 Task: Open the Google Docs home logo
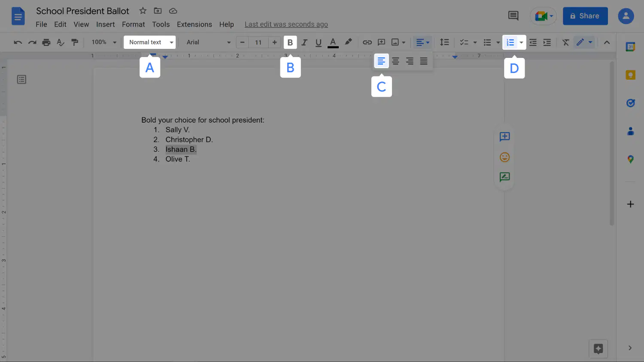[x=18, y=17]
